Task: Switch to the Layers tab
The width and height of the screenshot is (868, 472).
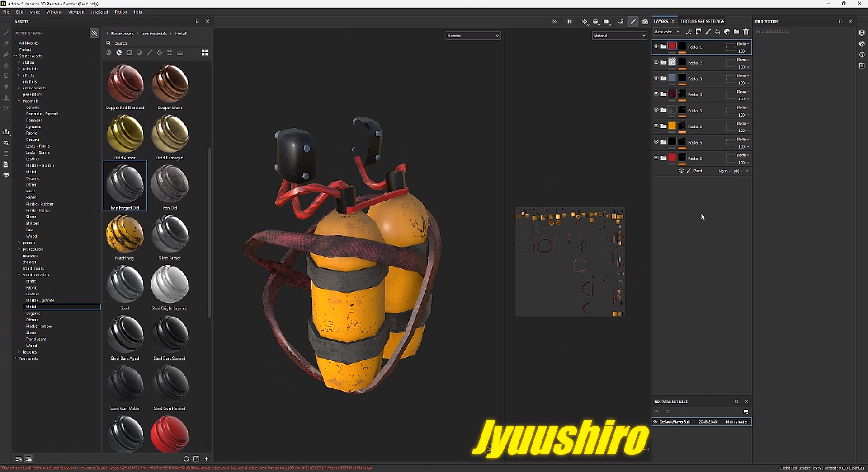Action: pyautogui.click(x=661, y=21)
